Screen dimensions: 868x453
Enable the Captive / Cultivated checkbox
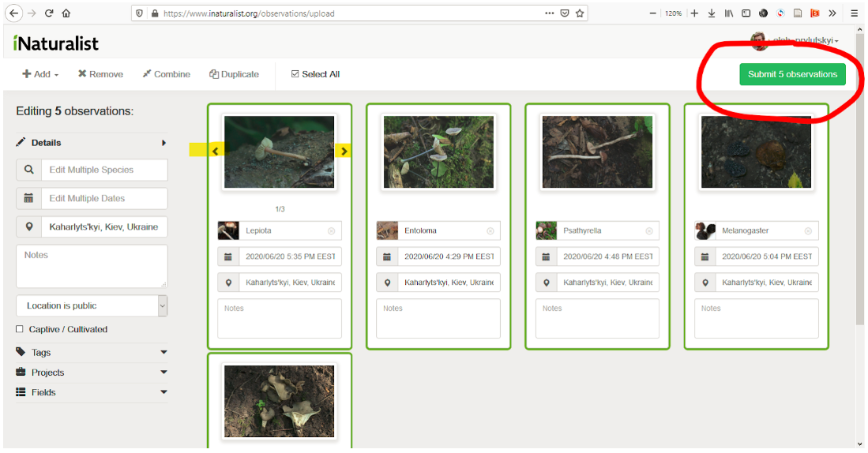click(x=20, y=329)
